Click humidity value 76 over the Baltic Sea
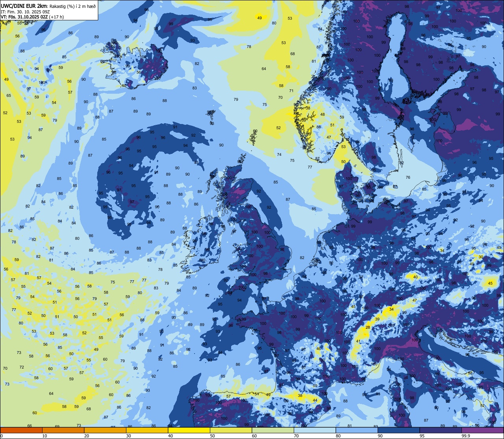Screen dimensions: 504x439 click(408, 178)
